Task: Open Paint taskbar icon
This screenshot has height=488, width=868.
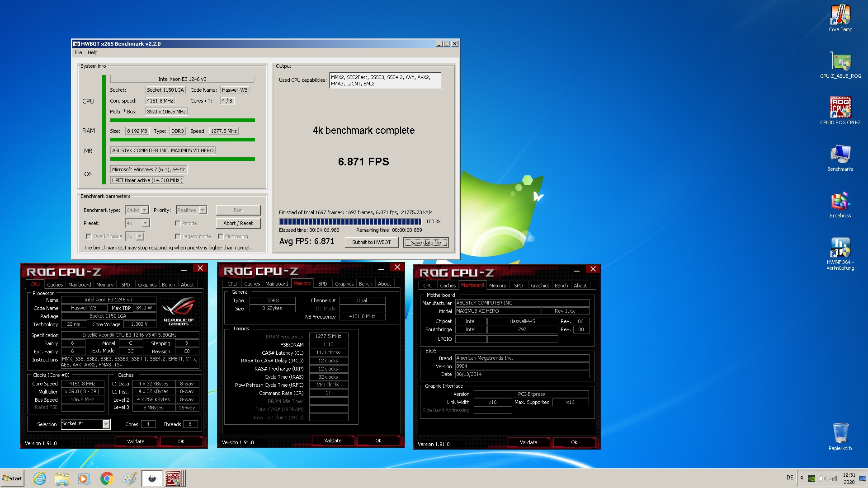Action: click(x=129, y=479)
